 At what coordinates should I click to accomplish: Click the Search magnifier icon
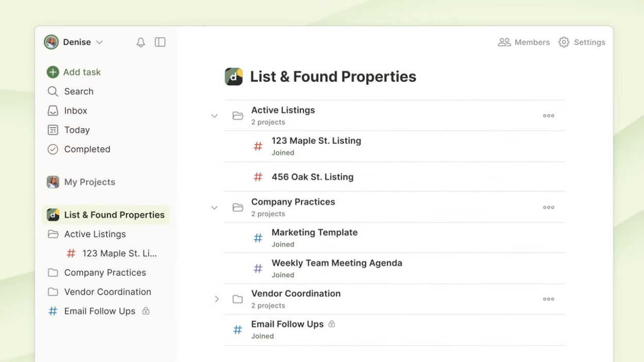53,92
